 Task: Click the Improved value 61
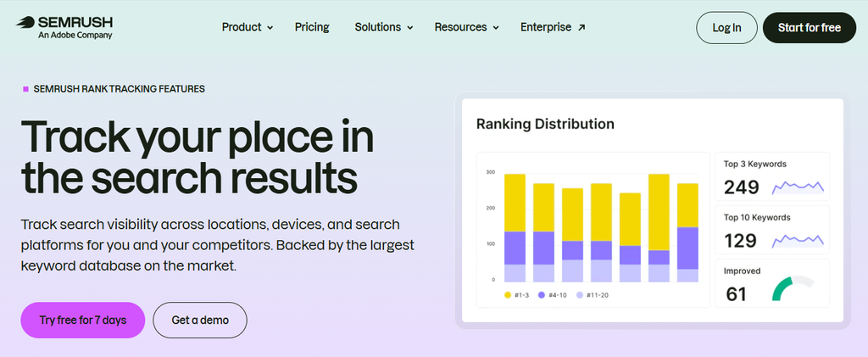pos(736,294)
